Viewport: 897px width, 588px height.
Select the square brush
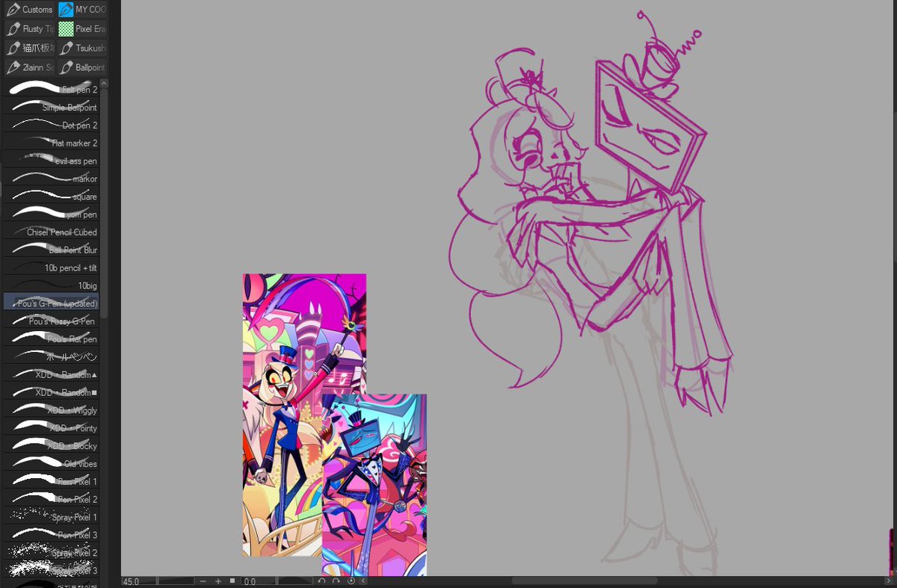point(51,196)
